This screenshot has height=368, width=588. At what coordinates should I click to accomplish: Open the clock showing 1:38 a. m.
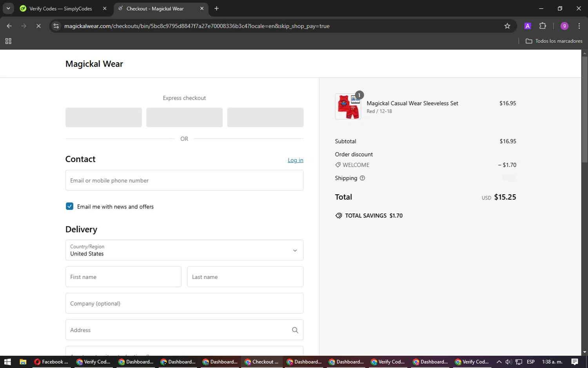coord(552,362)
